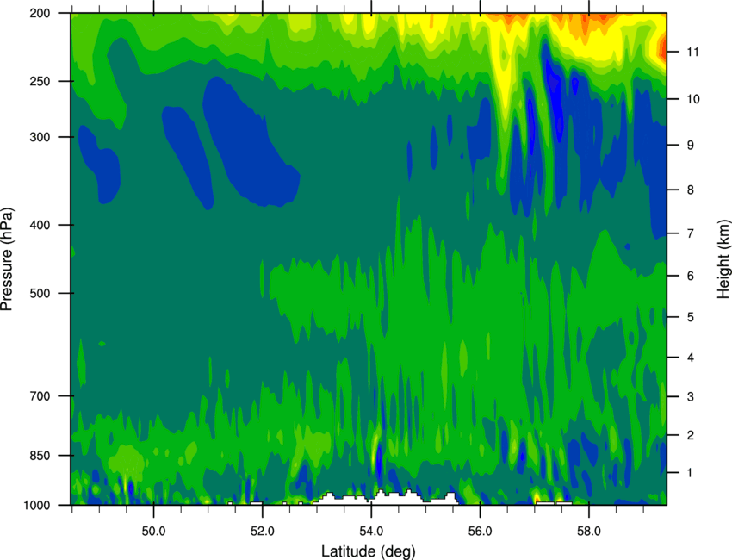Pick the 5 km height label
Screen dimensions: 732x560
(691, 318)
